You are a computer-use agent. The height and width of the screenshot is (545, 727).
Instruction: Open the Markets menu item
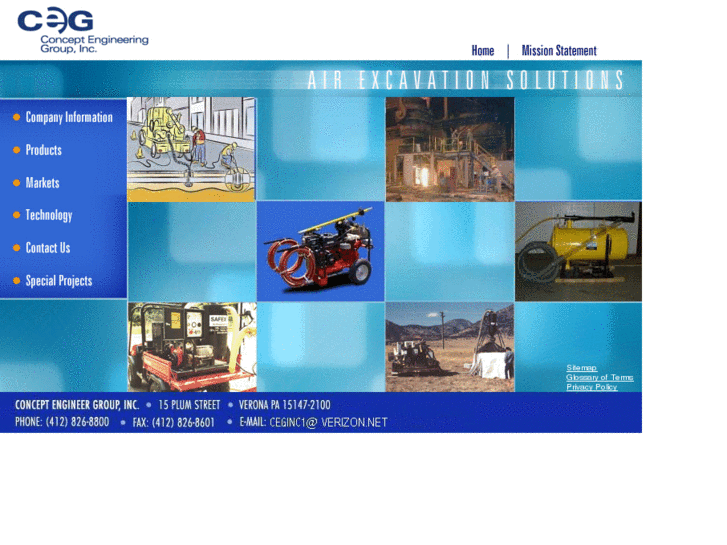(42, 183)
